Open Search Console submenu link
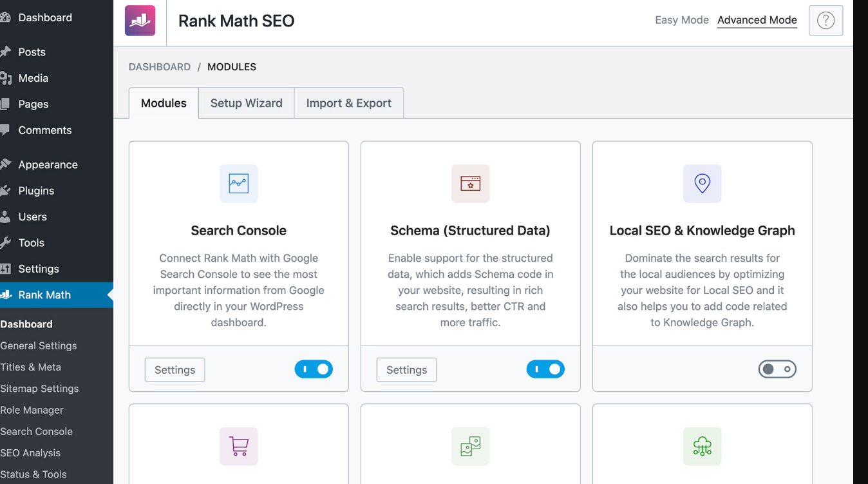The height and width of the screenshot is (484, 868). click(37, 431)
